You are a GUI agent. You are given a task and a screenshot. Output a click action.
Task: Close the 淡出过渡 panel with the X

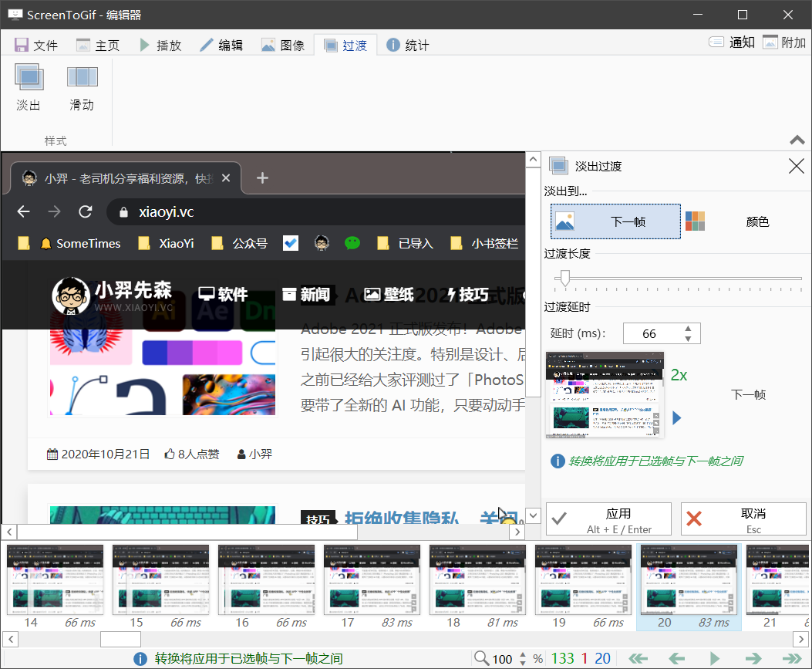795,165
